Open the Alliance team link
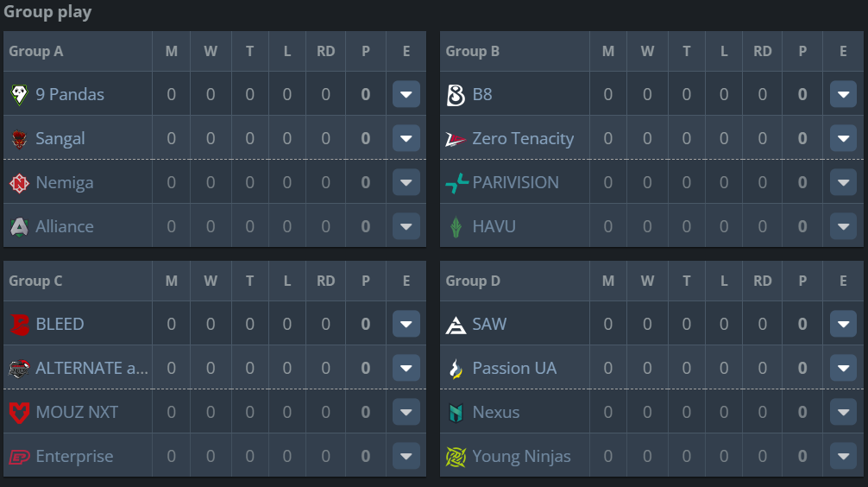 click(x=64, y=226)
